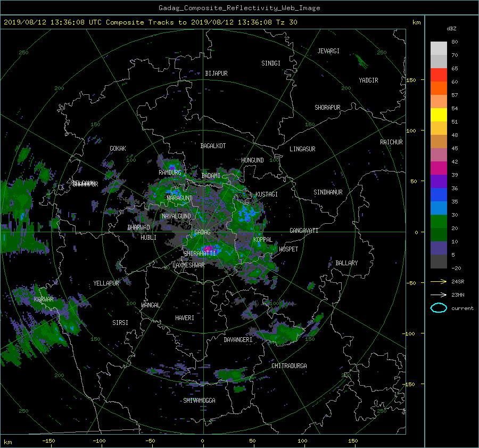This screenshot has height=448, width=479.
Task: Click the YELLAPUR city label
Action: [106, 283]
